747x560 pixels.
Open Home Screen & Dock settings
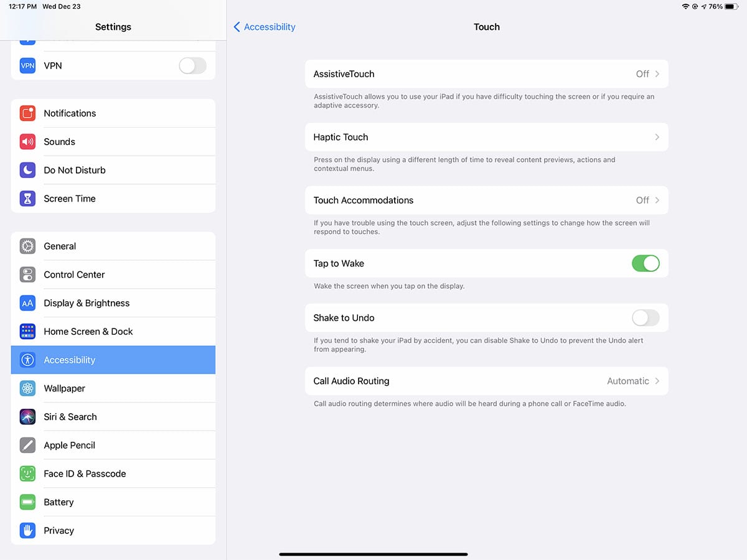[x=113, y=332]
